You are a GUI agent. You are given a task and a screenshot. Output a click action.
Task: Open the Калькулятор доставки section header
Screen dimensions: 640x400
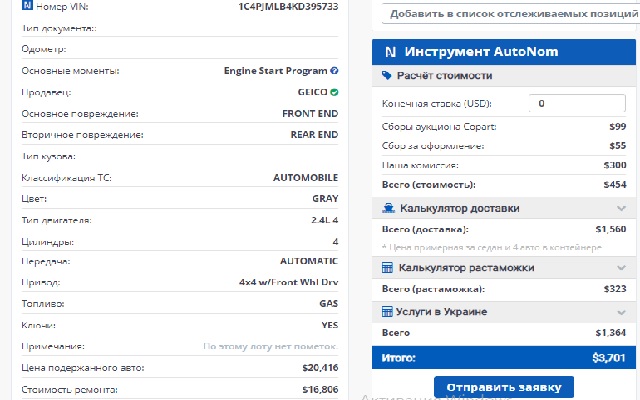pyautogui.click(x=504, y=208)
